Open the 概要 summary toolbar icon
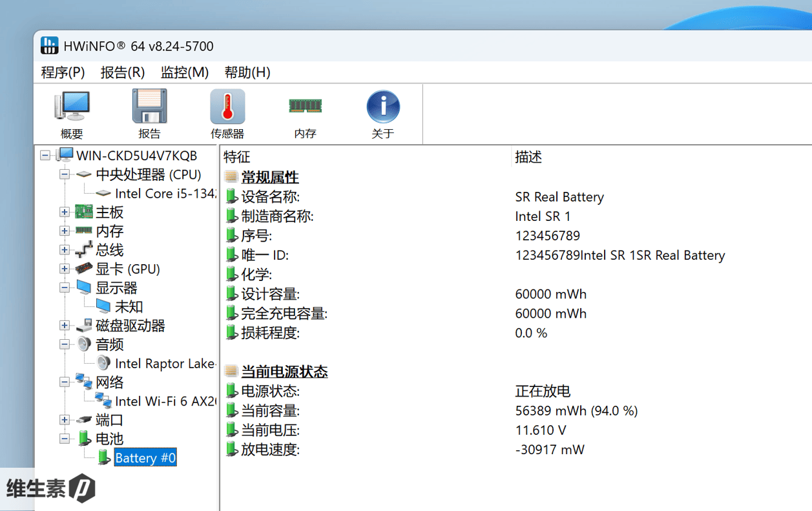The width and height of the screenshot is (812, 511). pyautogui.click(x=72, y=107)
